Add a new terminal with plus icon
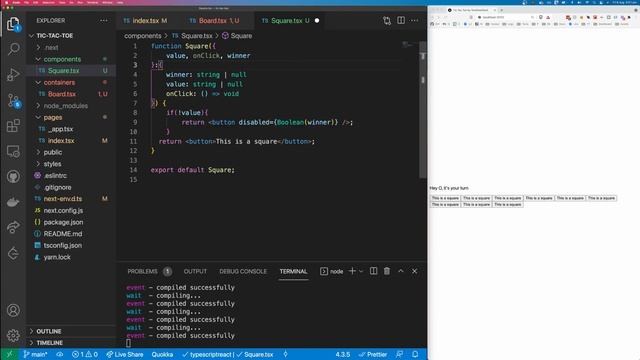 352,271
